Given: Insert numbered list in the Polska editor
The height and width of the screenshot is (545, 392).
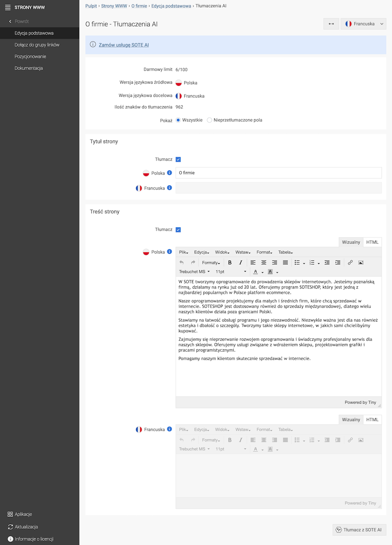Looking at the screenshot, I should pyautogui.click(x=312, y=262).
